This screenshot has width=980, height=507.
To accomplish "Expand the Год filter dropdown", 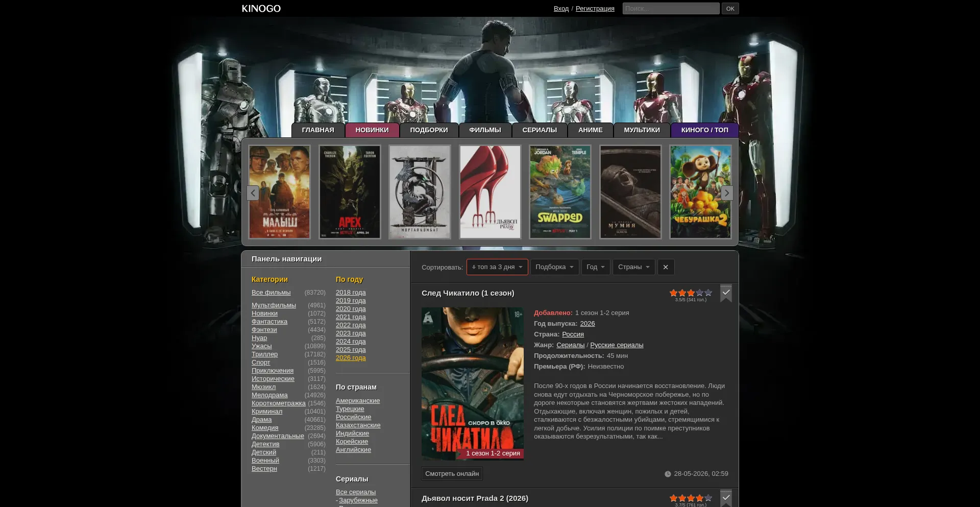I will point(596,267).
